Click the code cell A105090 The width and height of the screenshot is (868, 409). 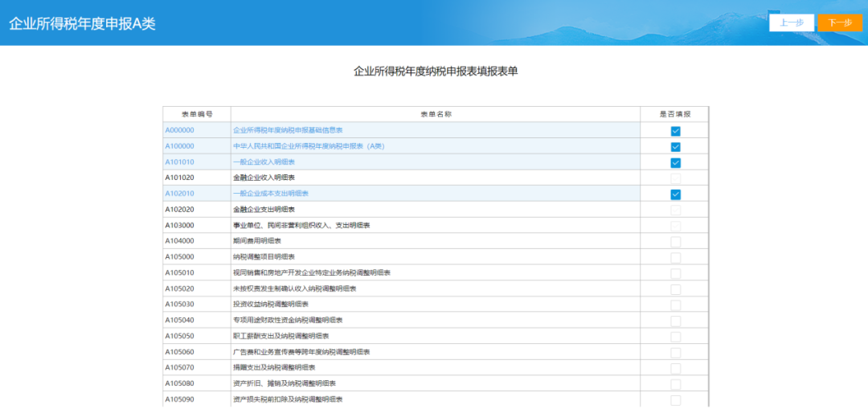(x=179, y=399)
